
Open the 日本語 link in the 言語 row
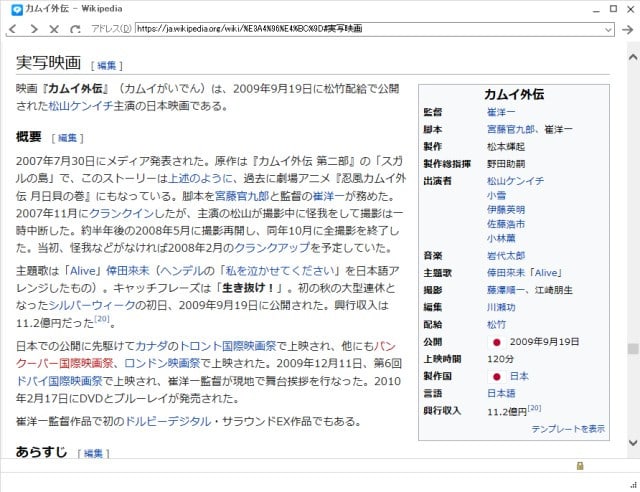(x=501, y=393)
